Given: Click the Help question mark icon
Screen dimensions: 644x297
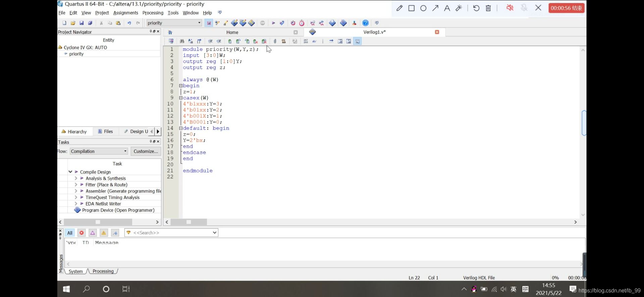Looking at the screenshot, I should 366,23.
